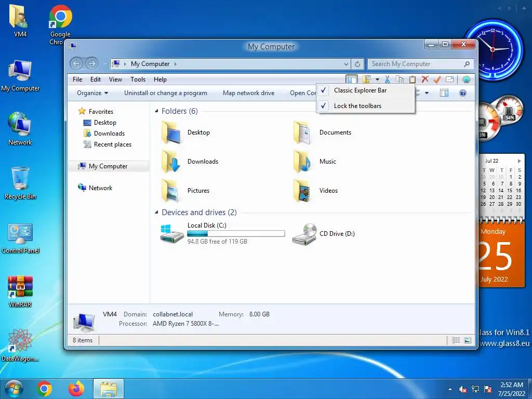
Task: Select the Downloads folder in Folders
Action: point(190,162)
